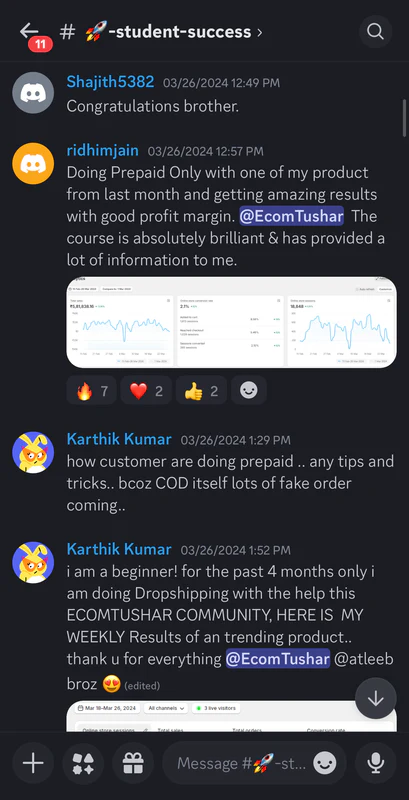Toggle the red heart reaction
This screenshot has width=409, height=800.
tap(146, 390)
